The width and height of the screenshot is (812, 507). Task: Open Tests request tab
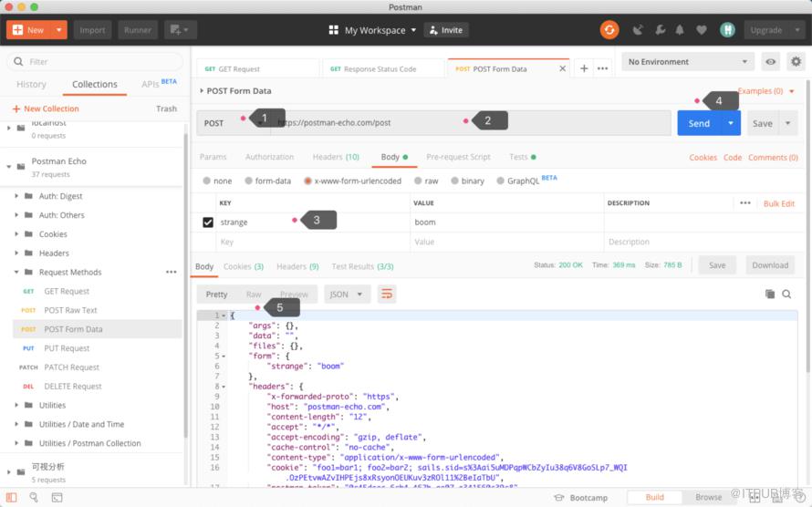click(522, 157)
